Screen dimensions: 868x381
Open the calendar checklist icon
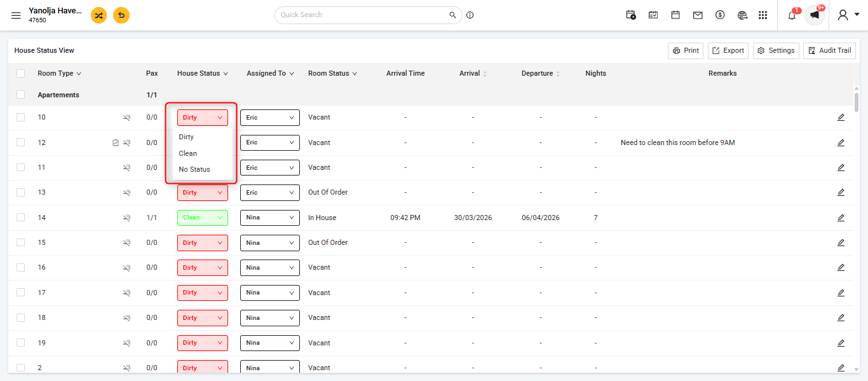653,15
